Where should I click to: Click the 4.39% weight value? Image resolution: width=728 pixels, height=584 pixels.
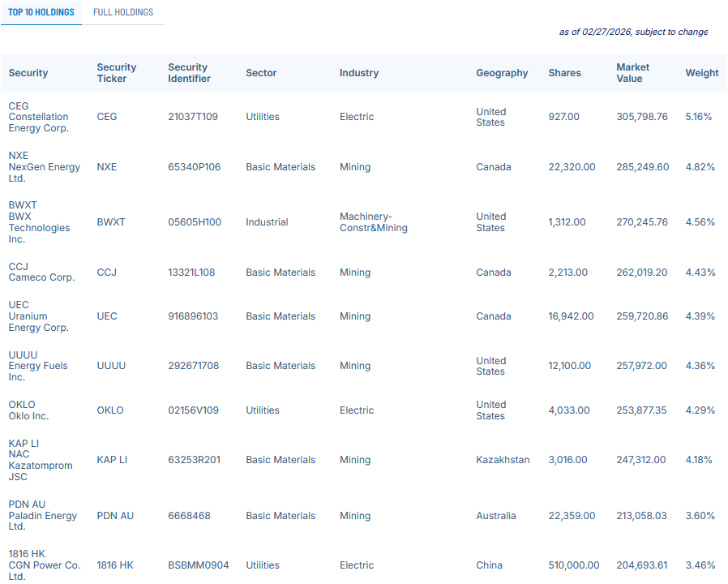tap(700, 316)
